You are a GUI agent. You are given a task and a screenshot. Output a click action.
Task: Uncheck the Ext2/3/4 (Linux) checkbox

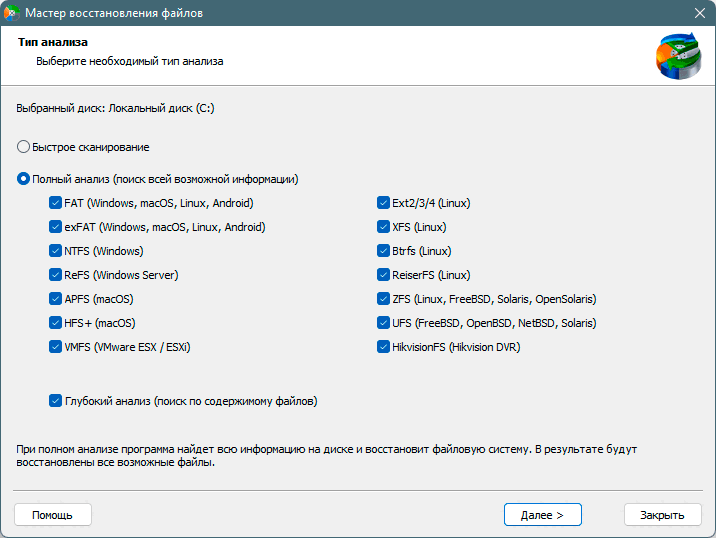[x=383, y=203]
